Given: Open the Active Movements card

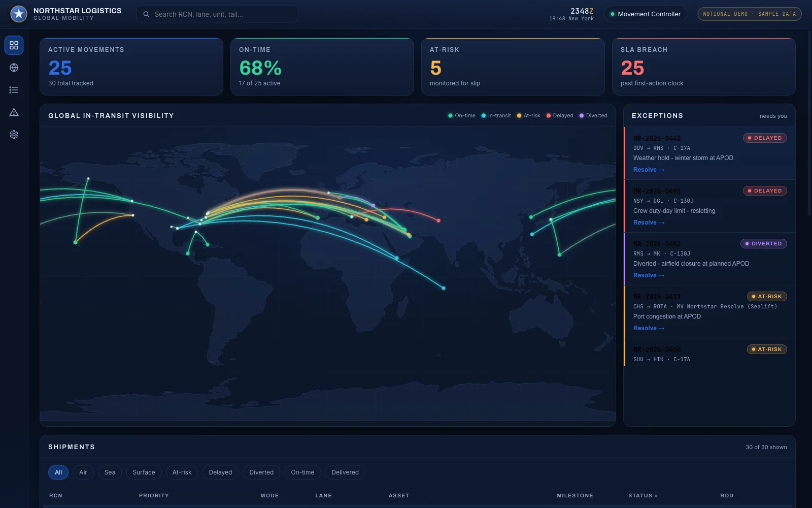Looking at the screenshot, I should pos(131,67).
